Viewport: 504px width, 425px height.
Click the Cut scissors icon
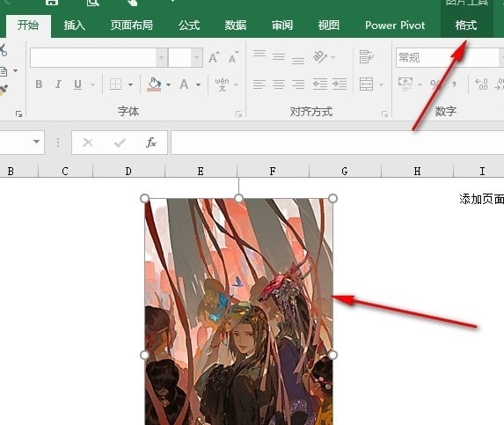(x=3, y=50)
